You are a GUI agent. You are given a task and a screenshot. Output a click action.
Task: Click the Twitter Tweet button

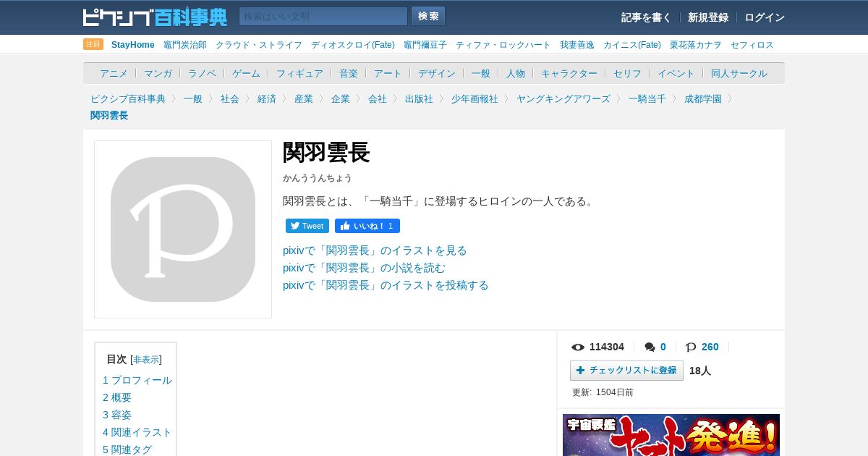click(x=307, y=226)
